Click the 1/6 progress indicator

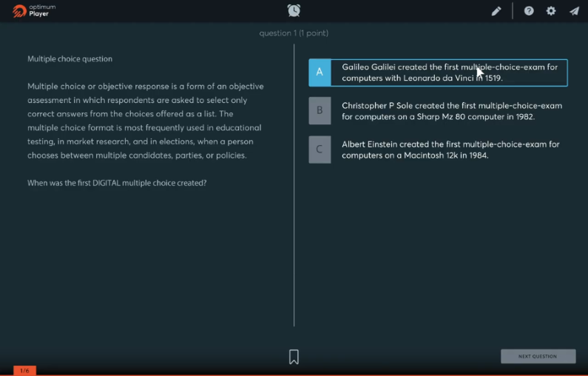click(24, 370)
